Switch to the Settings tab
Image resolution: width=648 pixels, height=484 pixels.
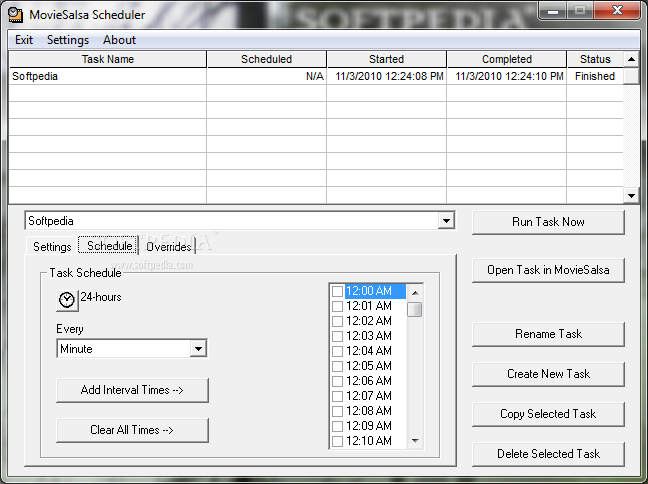52,247
